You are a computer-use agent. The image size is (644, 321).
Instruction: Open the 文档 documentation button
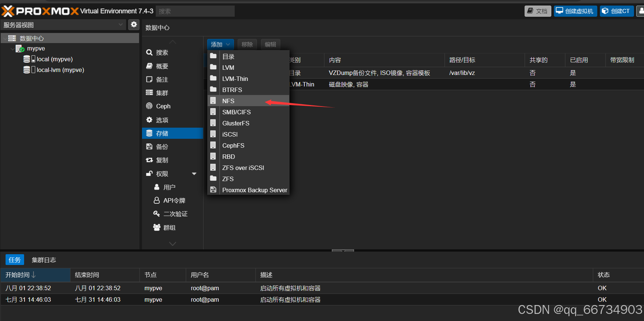click(x=538, y=11)
